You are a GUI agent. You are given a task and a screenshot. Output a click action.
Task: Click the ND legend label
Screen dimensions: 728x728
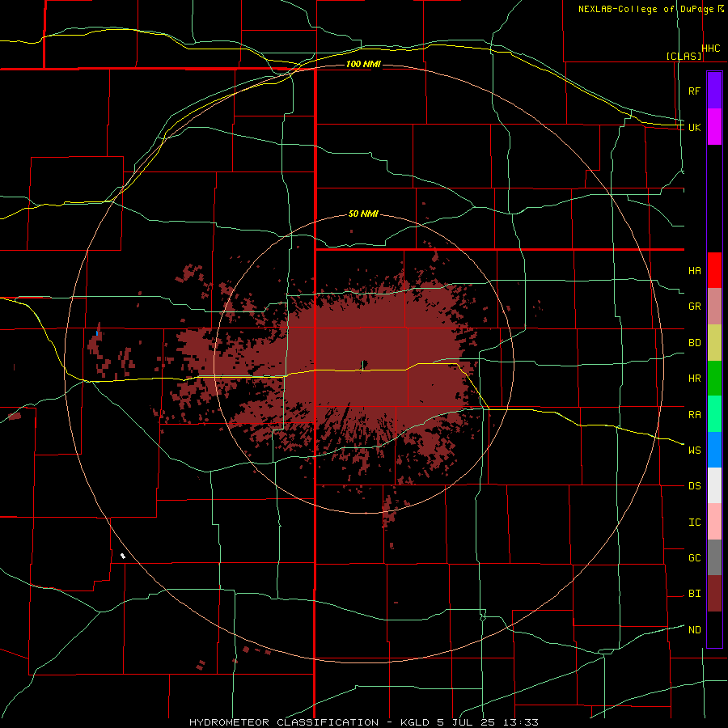(x=694, y=630)
